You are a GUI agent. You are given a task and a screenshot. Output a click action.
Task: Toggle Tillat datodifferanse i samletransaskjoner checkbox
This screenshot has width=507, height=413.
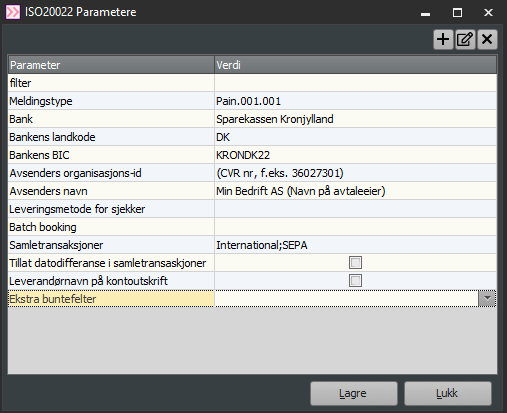click(x=355, y=263)
